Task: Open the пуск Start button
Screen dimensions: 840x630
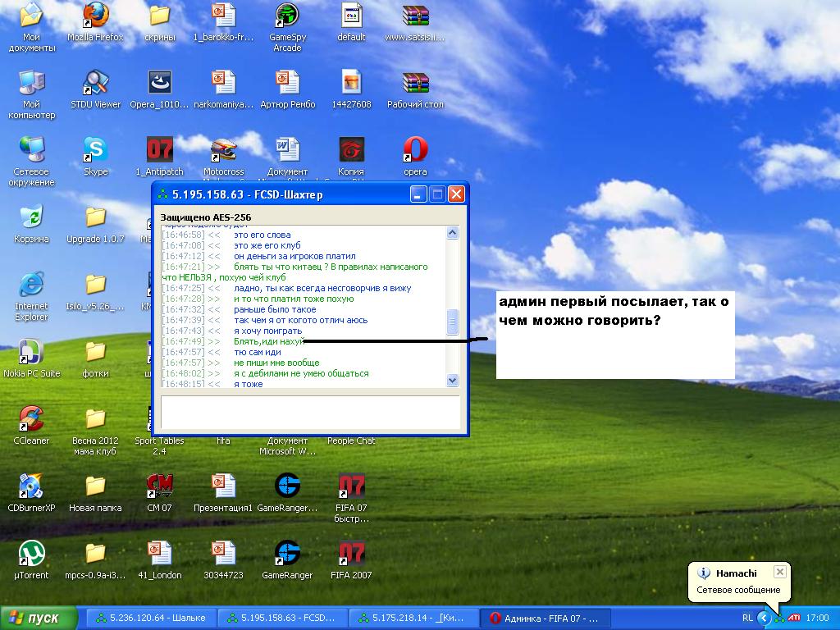Action: (x=39, y=618)
